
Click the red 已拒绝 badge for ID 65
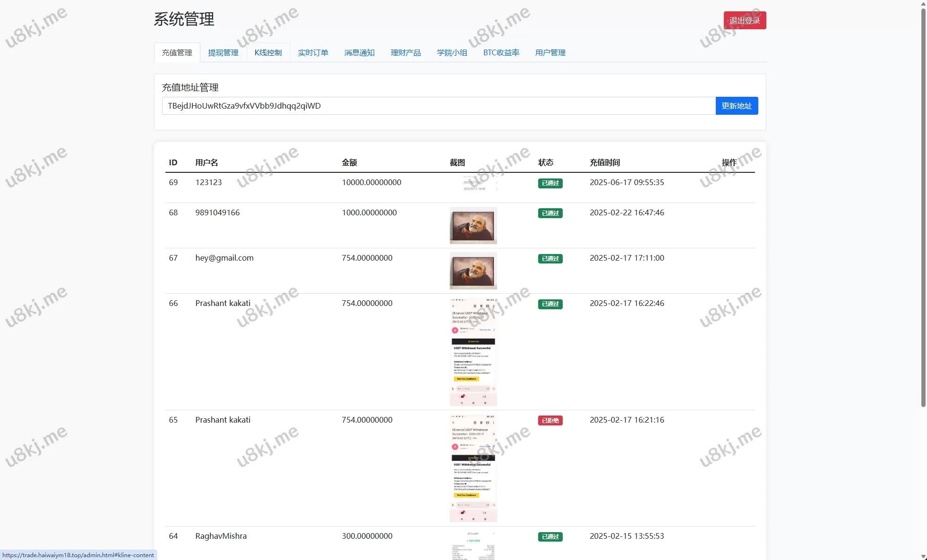[550, 420]
